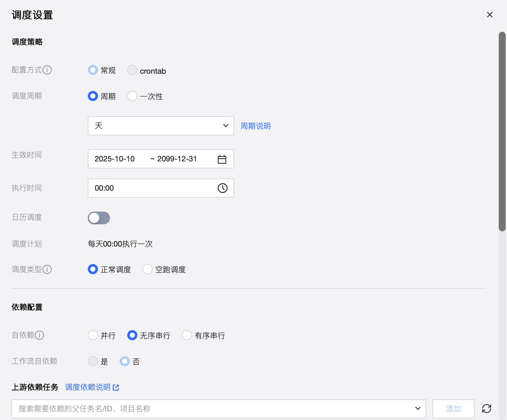Open calendar picker icon in 生效时间 field
Screen dimensions: 507x420
pyautogui.click(x=222, y=159)
